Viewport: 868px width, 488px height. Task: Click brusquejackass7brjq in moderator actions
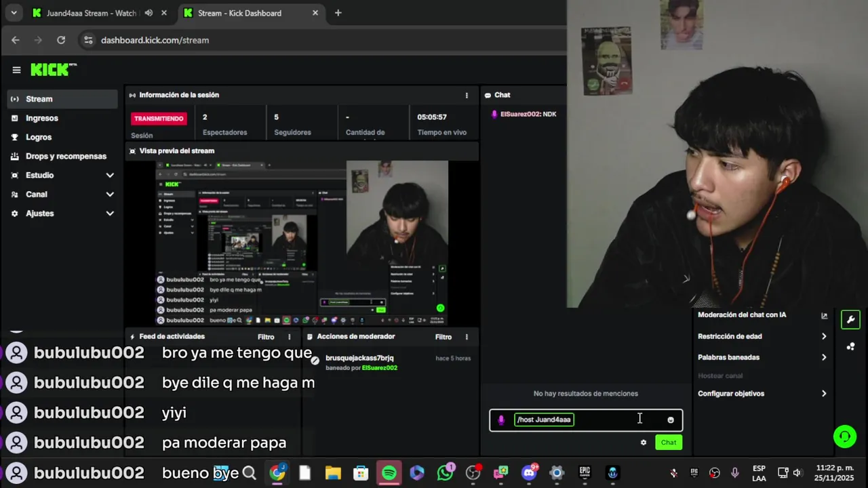[x=359, y=359]
